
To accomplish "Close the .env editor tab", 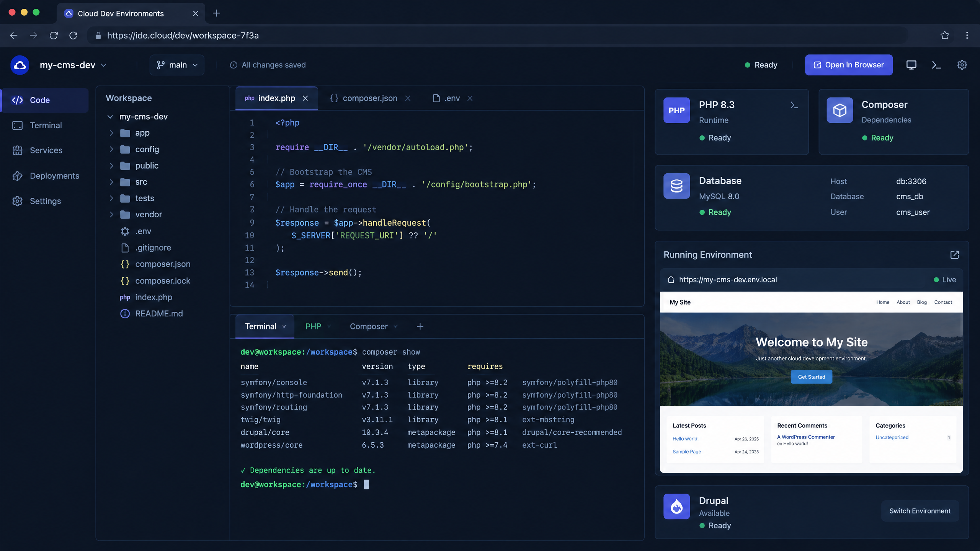I will coord(470,98).
